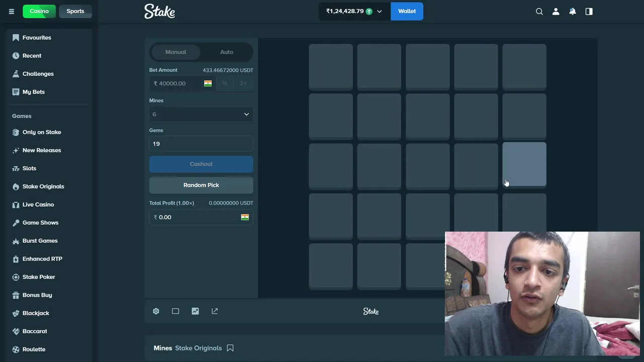Open the hamburger menu icon

click(x=11, y=11)
